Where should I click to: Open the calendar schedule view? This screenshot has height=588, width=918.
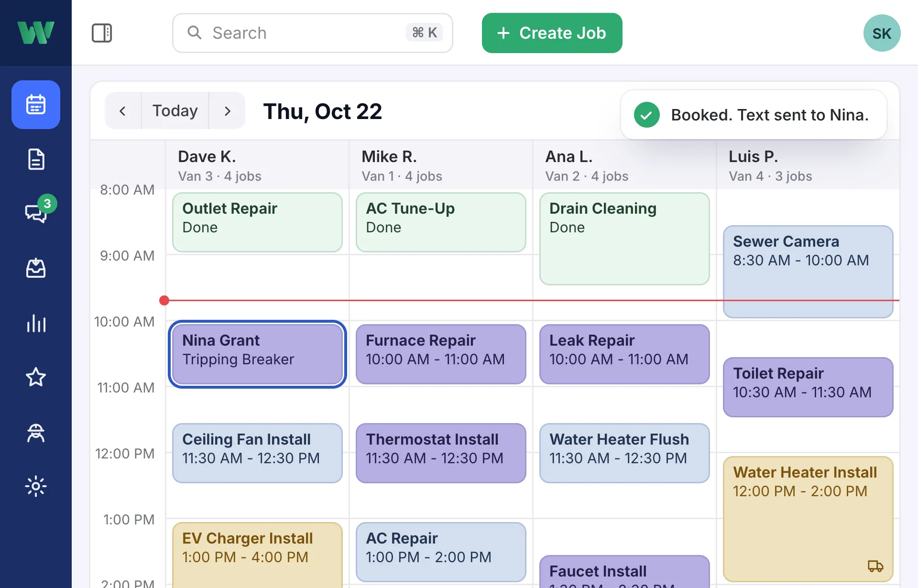point(36,105)
